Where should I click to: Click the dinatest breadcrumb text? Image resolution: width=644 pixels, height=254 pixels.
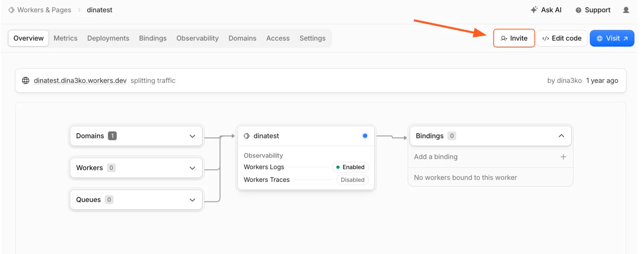point(100,10)
